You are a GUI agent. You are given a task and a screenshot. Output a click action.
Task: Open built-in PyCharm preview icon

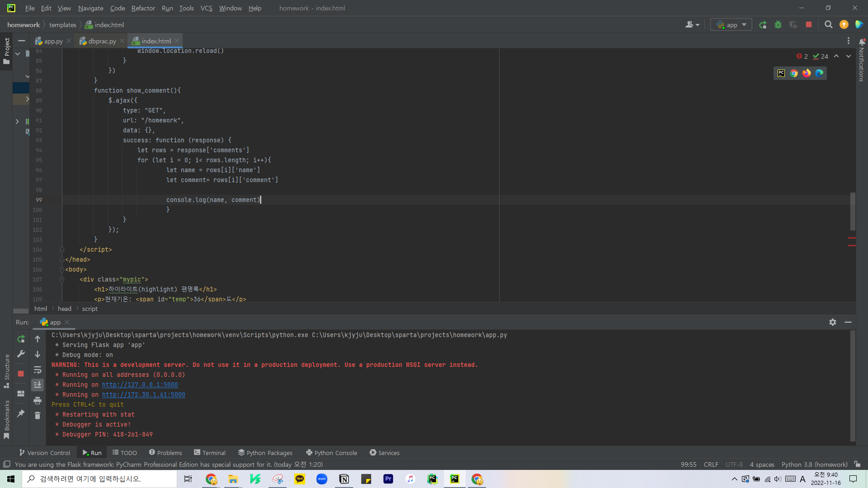coord(781,73)
